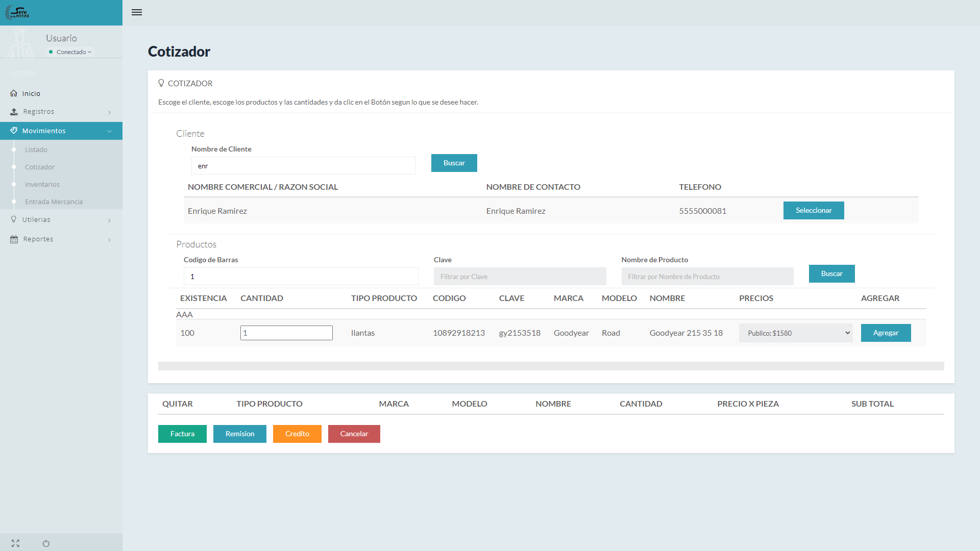980x551 pixels.
Task: Go to Entrada Mercancia
Action: coord(54,202)
